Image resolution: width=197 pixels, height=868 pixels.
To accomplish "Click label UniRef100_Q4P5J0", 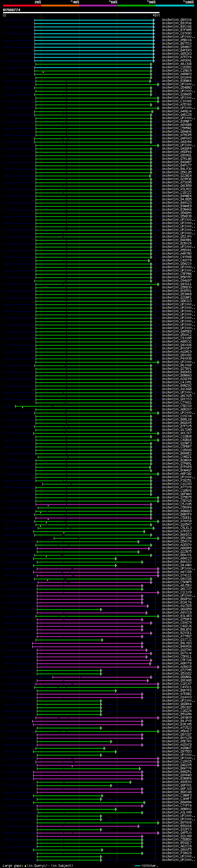I will coord(177,833).
